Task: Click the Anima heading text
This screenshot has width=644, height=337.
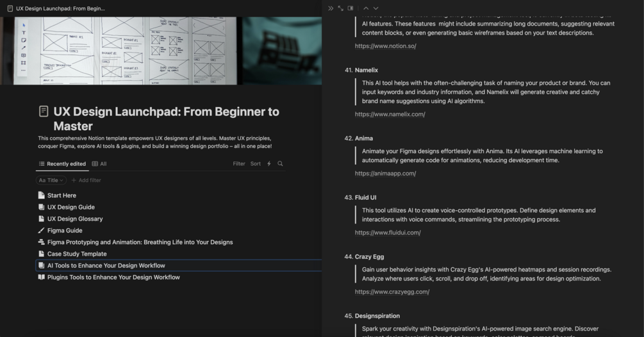Action: coord(364,138)
